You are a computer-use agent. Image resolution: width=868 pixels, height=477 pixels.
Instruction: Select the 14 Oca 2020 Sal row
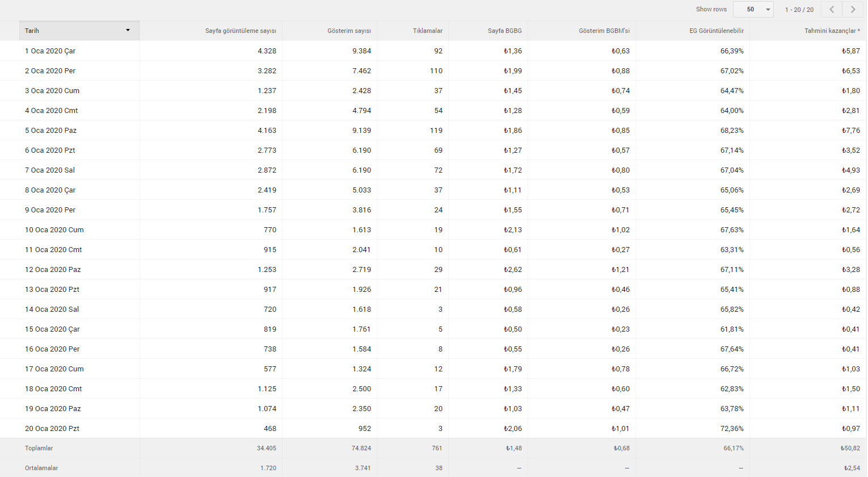coord(433,309)
